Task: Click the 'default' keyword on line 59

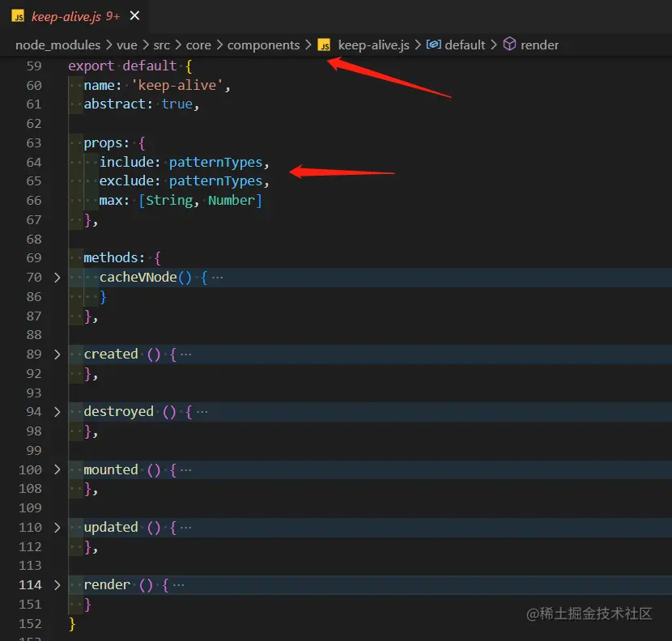Action: [x=150, y=66]
